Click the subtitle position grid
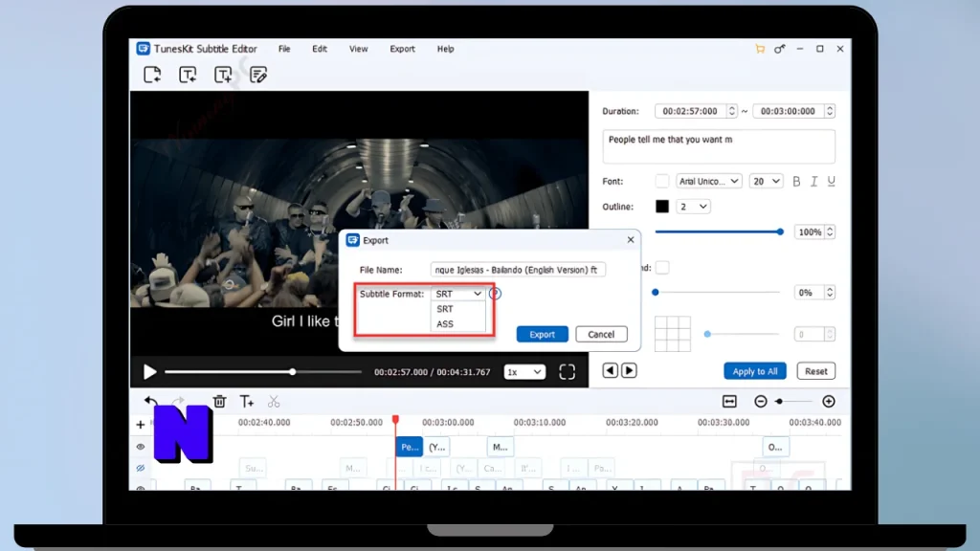 pos(673,334)
